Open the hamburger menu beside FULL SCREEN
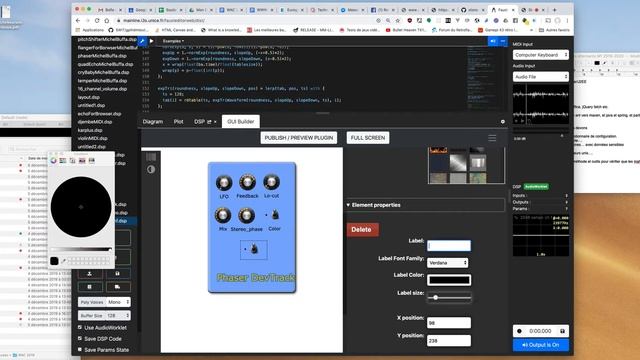Image resolution: width=640 pixels, height=360 pixels. pos(492,138)
